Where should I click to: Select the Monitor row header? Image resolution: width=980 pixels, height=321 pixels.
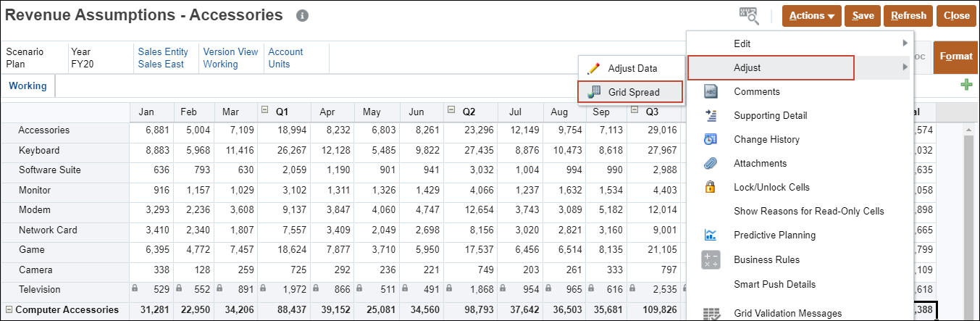64,190
